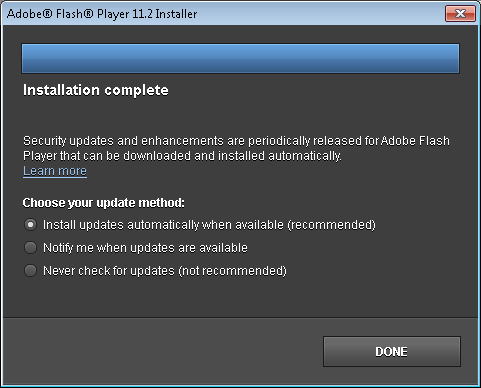
Task: Click the word 'complete' in the status heading
Action: point(136,90)
